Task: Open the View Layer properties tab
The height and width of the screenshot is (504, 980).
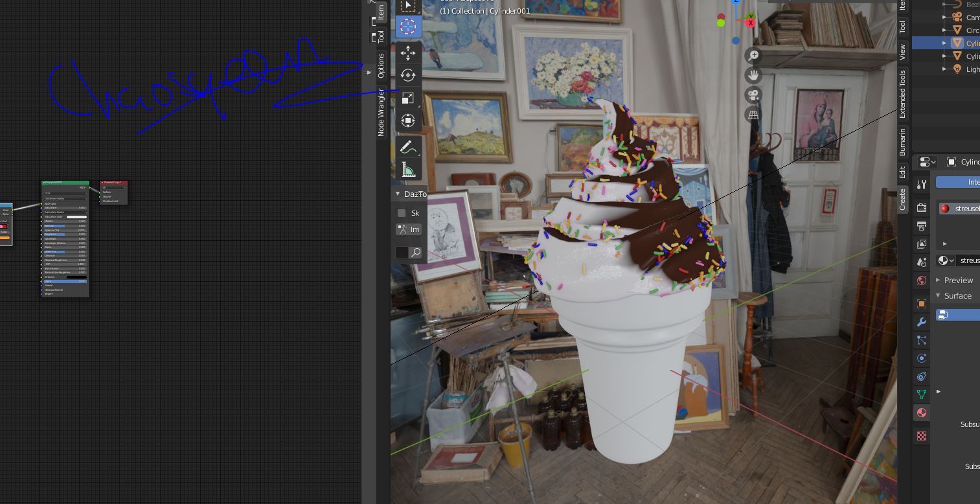Action: [922, 244]
